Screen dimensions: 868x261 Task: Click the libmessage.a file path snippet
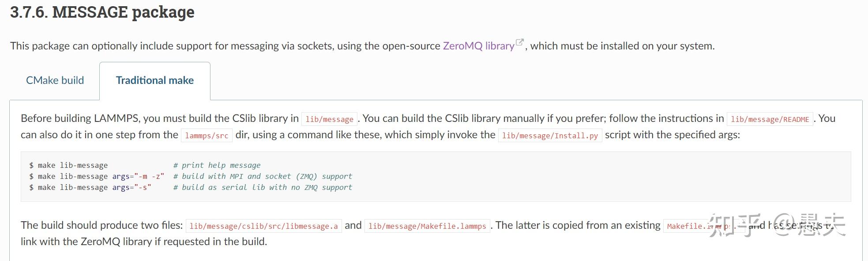click(x=263, y=226)
